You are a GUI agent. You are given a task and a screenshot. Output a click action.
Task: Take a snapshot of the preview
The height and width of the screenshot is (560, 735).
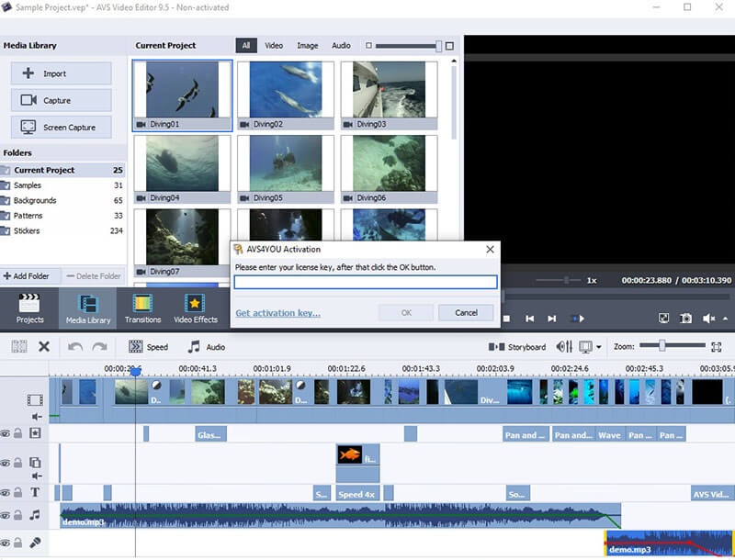[685, 319]
